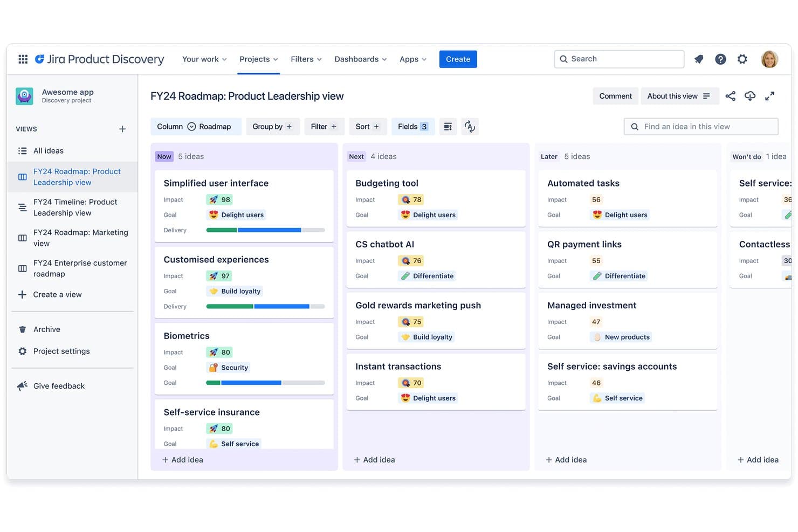The image size is (798, 532).
Task: Expand the Apps dropdown
Action: point(413,59)
